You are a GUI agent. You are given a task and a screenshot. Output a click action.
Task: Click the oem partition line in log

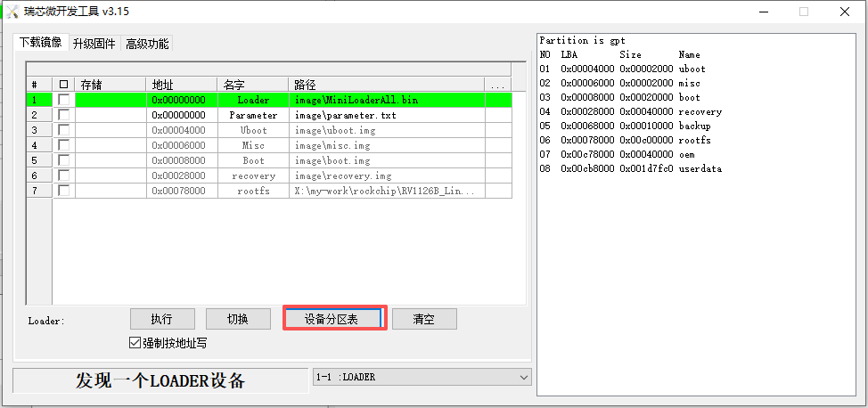(x=618, y=154)
